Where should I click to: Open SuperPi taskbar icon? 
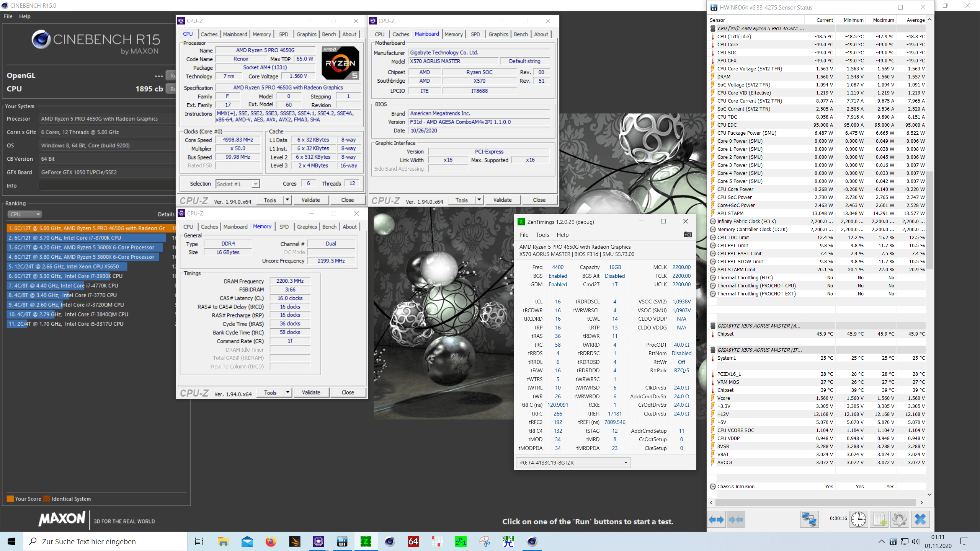point(508,541)
